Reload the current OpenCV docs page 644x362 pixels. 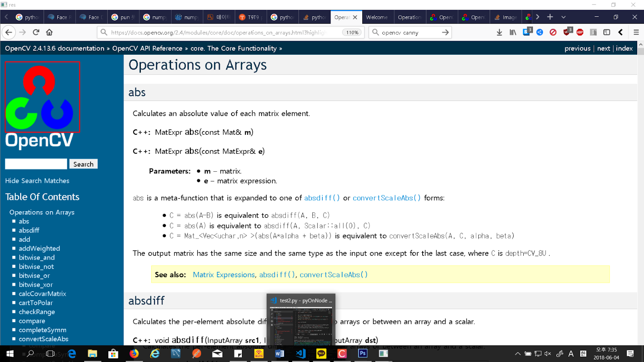click(35, 32)
